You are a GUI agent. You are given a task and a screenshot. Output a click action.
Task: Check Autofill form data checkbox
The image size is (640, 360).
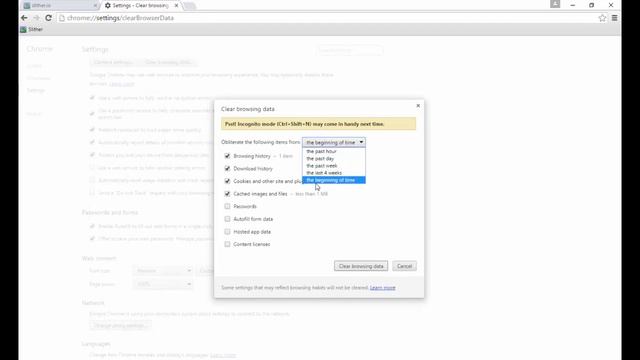coord(227,219)
